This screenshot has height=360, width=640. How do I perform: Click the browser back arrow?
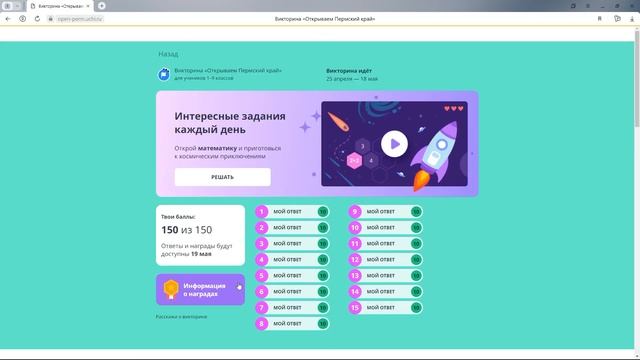(x=8, y=19)
